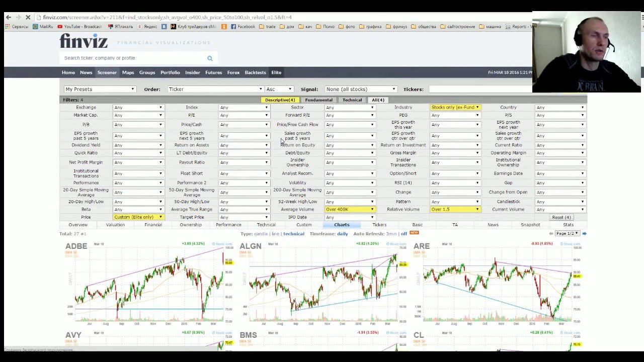Open the trade bookmark folder

(268, 27)
